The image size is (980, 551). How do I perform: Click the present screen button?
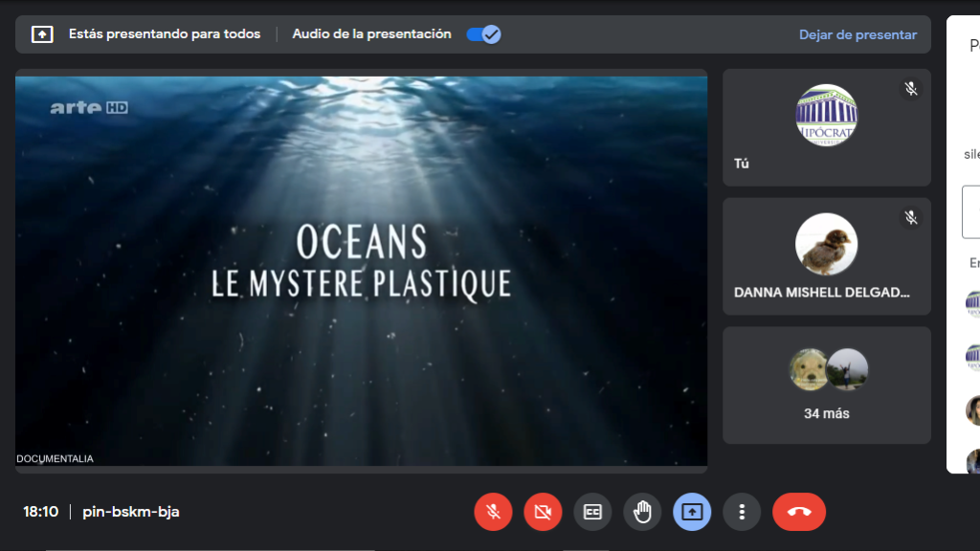coord(692,512)
